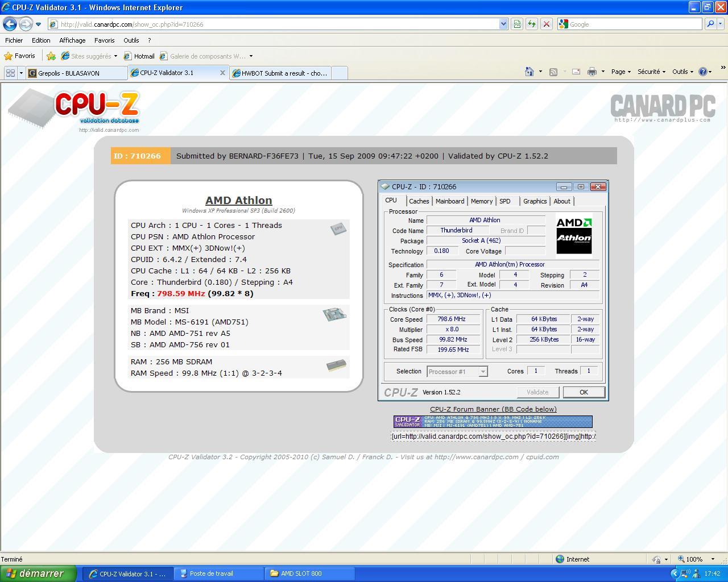Expand hidden system tray icons arrow
This screenshot has width=728, height=582.
pyautogui.click(x=675, y=573)
